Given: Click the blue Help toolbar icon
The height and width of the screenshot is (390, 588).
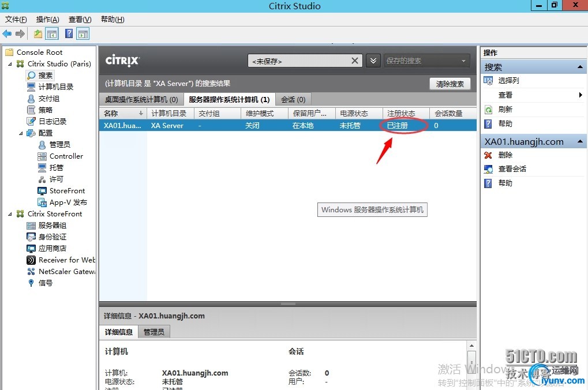Looking at the screenshot, I should coord(69,33).
